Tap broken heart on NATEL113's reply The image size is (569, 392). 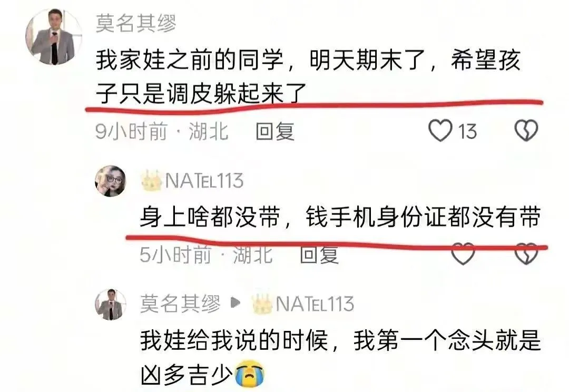click(x=526, y=253)
